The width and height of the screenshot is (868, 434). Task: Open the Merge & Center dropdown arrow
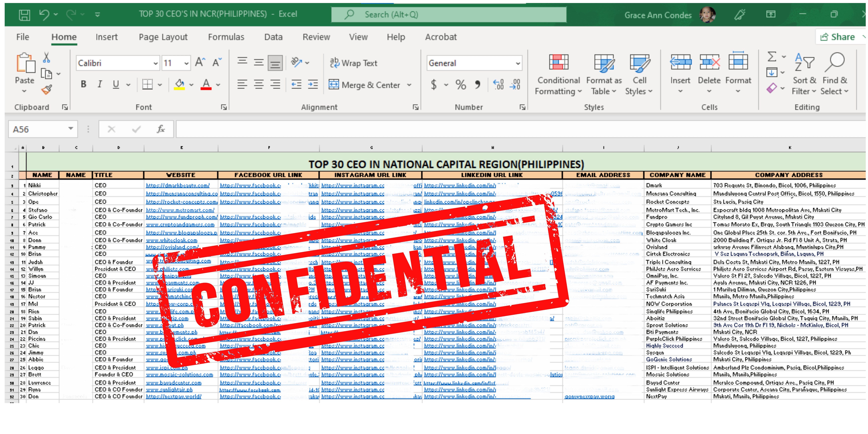pyautogui.click(x=409, y=85)
